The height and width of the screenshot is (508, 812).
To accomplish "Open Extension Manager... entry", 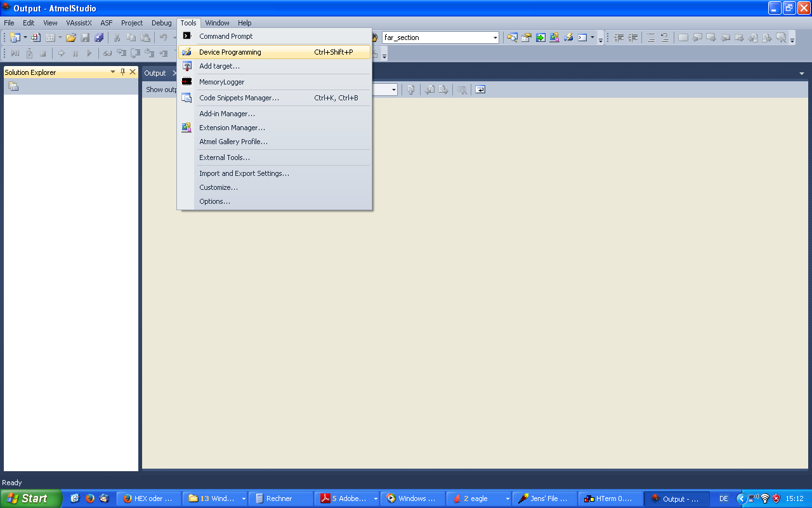I will point(275,128).
